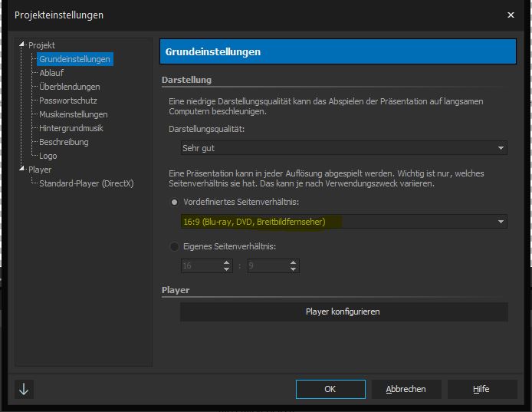This screenshot has height=412, width=532.
Task: Select Standard-Player (DirectX) entry
Action: 87,183
